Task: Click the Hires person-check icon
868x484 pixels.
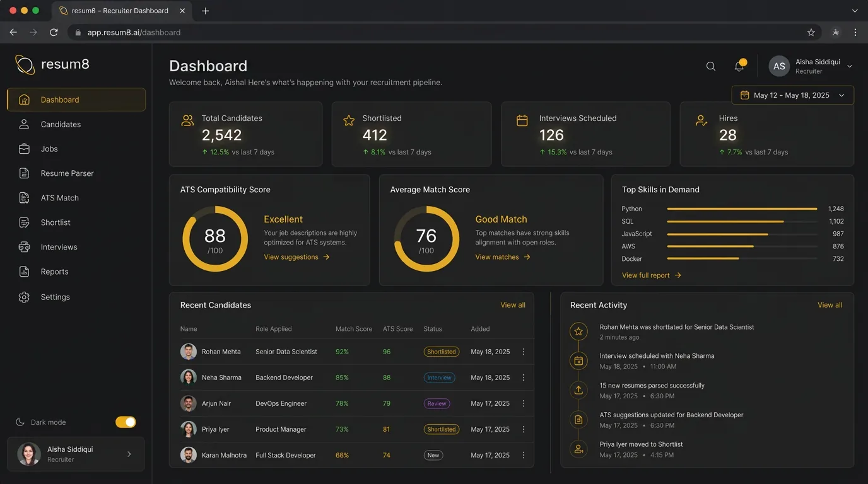Action: point(701,120)
